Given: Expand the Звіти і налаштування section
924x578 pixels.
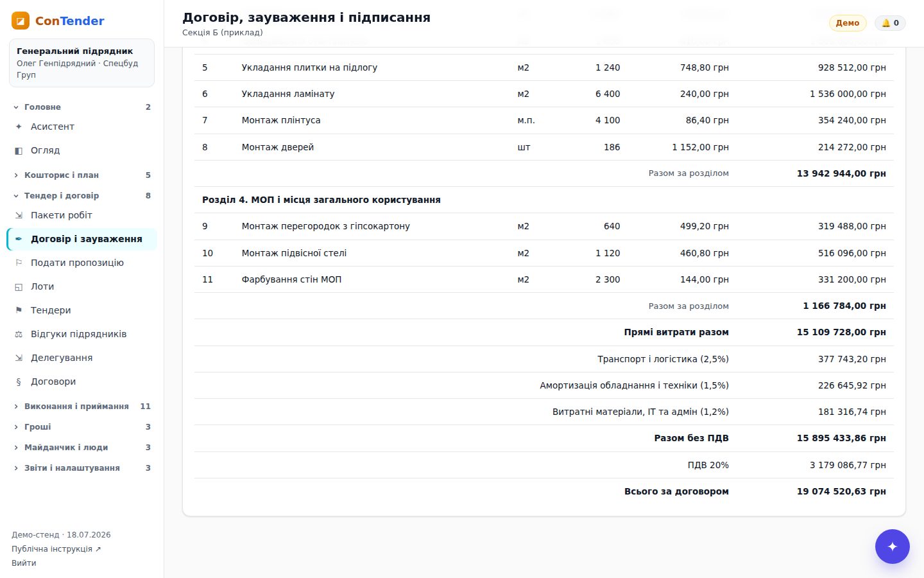Looking at the screenshot, I should point(81,468).
